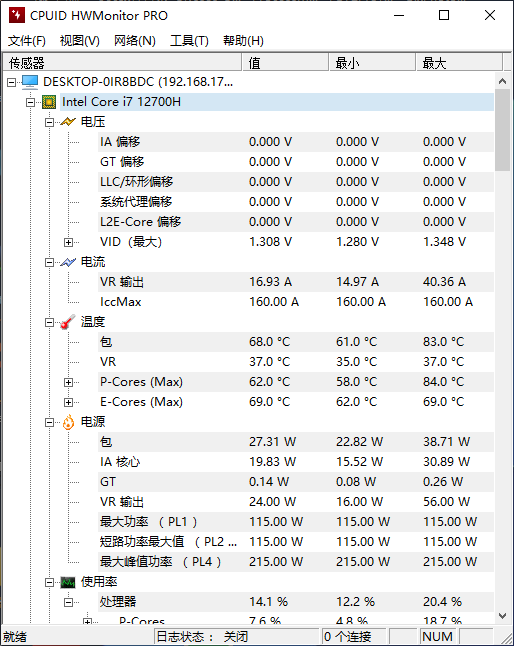The image size is (514, 646).
Task: Click the 电流 current waveform icon
Action: (x=68, y=262)
